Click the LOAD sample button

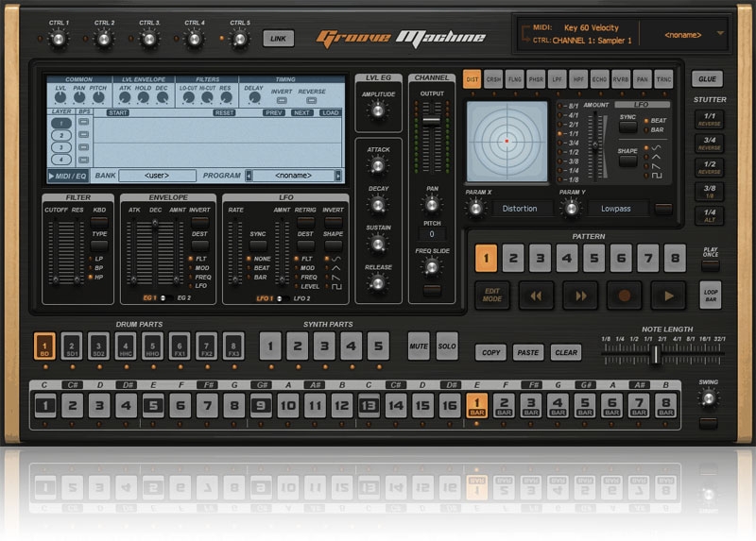[x=330, y=112]
